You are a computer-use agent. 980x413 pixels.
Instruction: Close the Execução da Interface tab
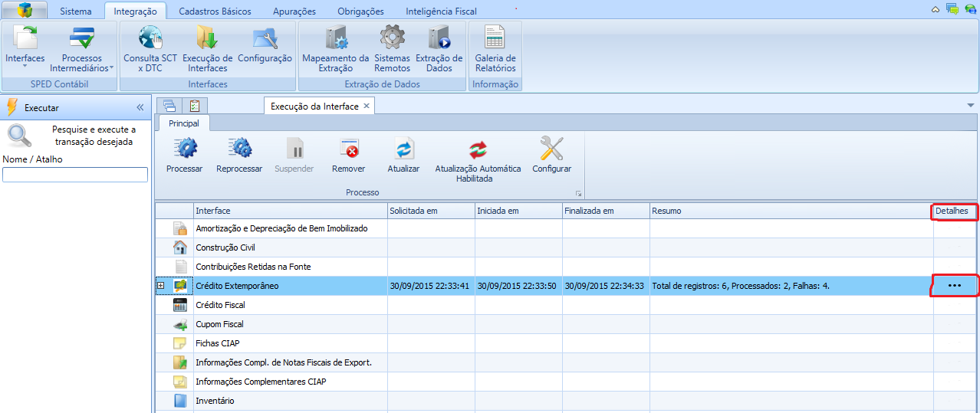click(367, 107)
